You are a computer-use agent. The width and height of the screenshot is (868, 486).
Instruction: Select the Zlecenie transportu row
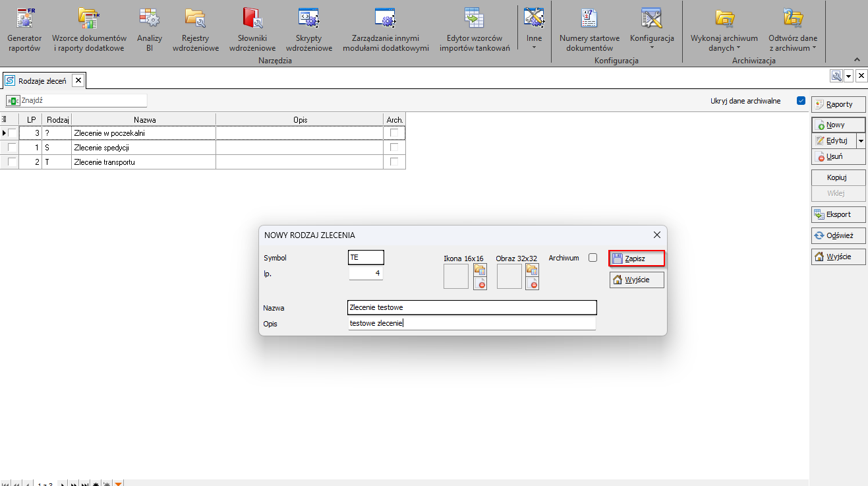pos(144,162)
